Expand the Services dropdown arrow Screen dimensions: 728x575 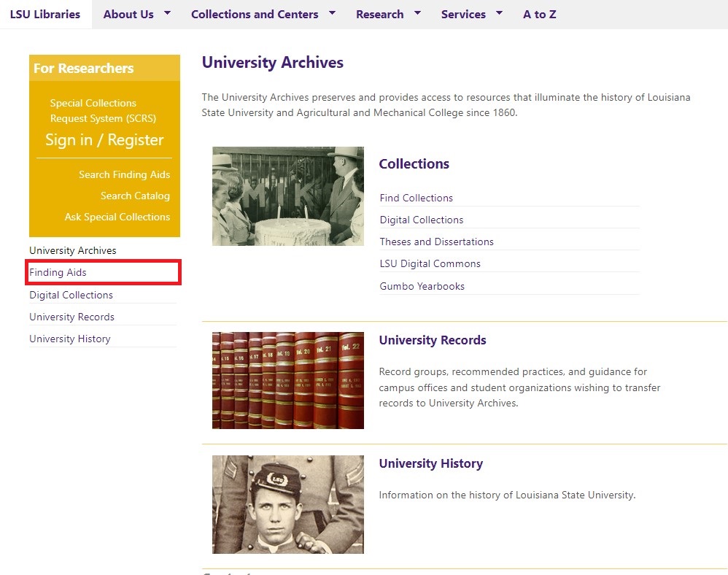pos(499,13)
